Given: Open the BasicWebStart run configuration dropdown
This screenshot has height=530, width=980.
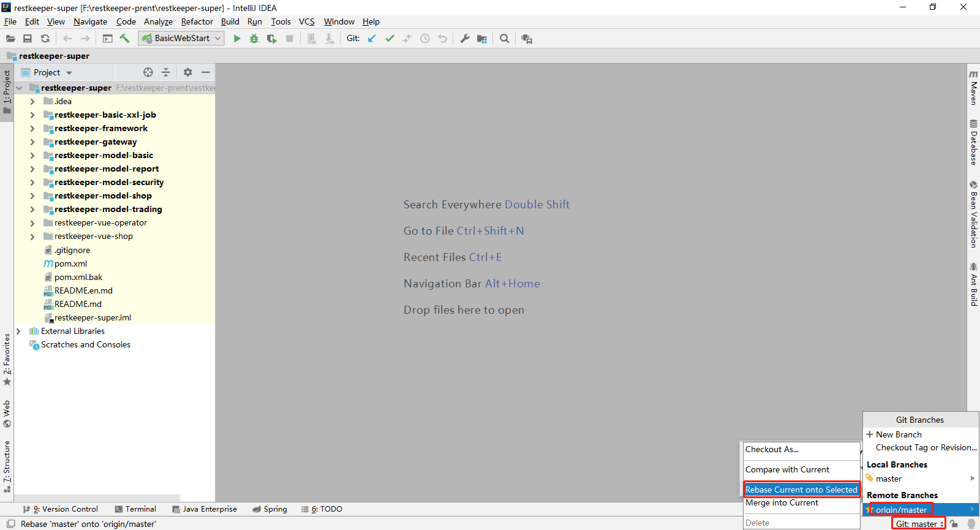Looking at the screenshot, I should (x=181, y=38).
